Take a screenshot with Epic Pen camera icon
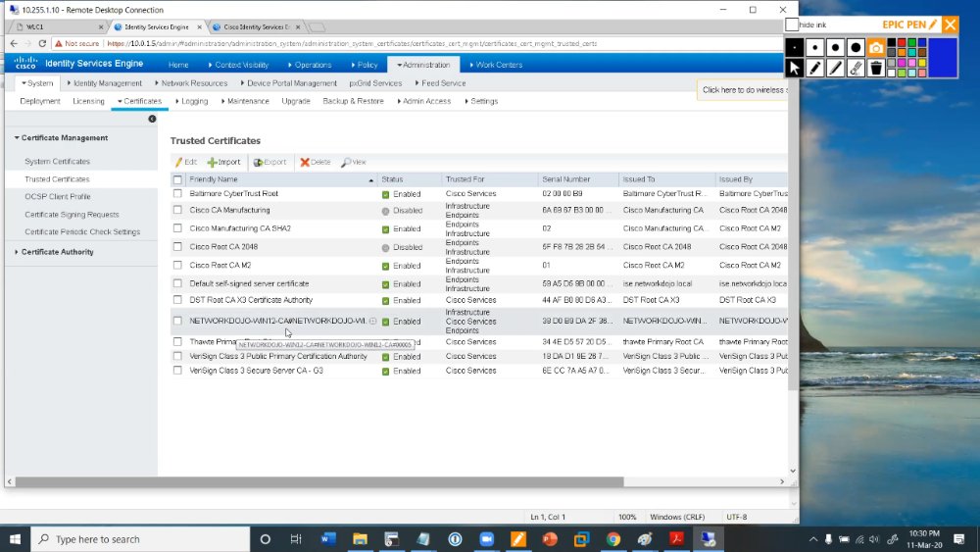980x552 pixels. click(x=876, y=47)
